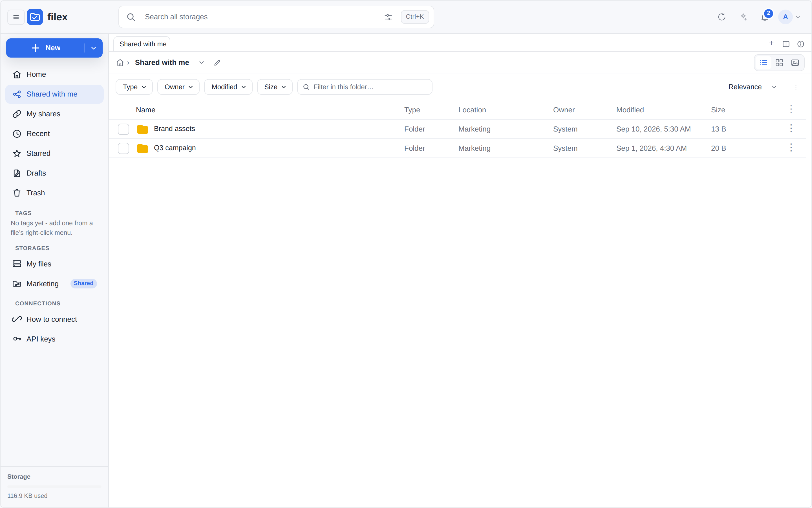812x508 pixels.
Task: Open My shares in sidebar
Action: click(x=54, y=114)
